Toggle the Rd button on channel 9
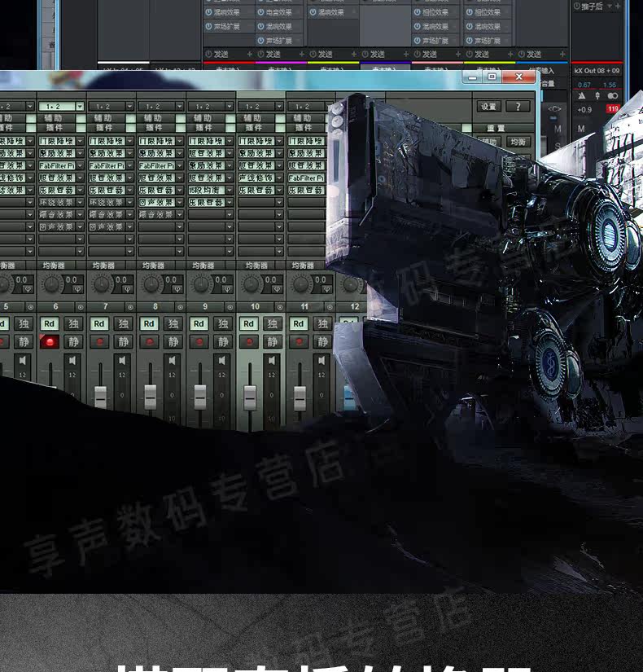The height and width of the screenshot is (672, 643). click(199, 324)
